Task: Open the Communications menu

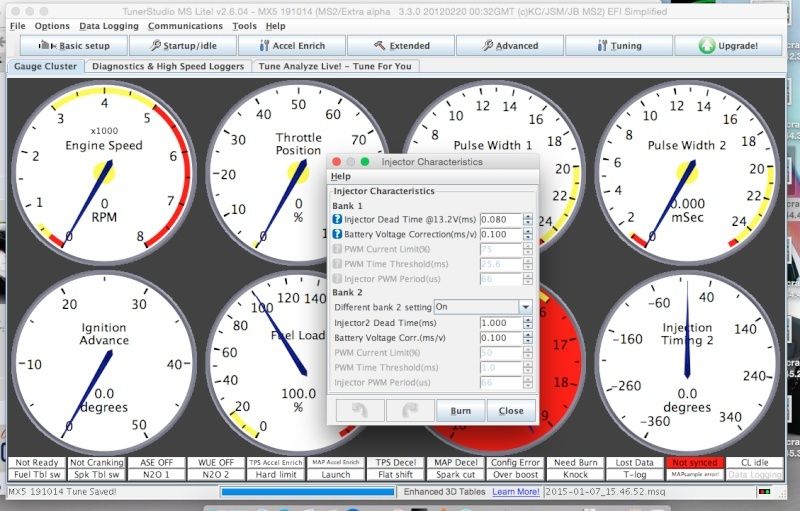Action: point(185,26)
